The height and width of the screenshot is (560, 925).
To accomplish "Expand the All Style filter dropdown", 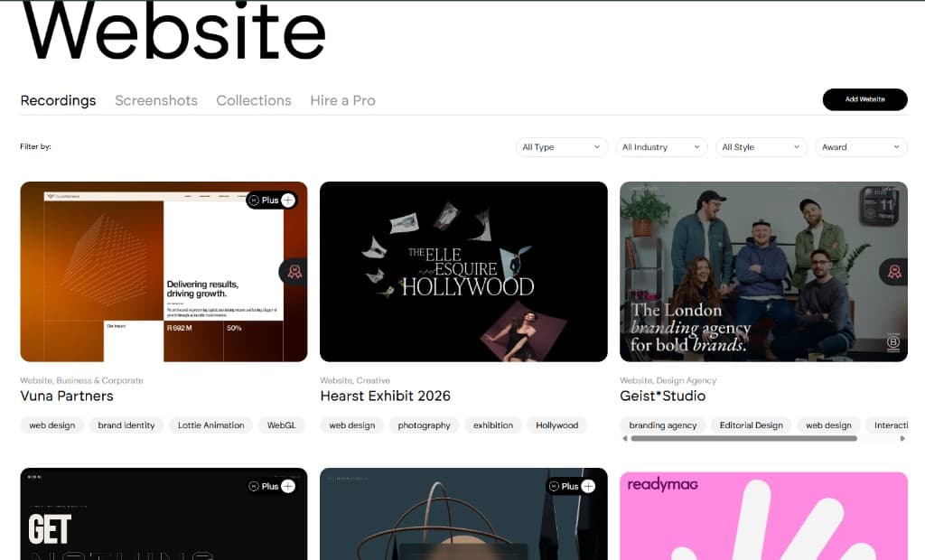I will [761, 147].
